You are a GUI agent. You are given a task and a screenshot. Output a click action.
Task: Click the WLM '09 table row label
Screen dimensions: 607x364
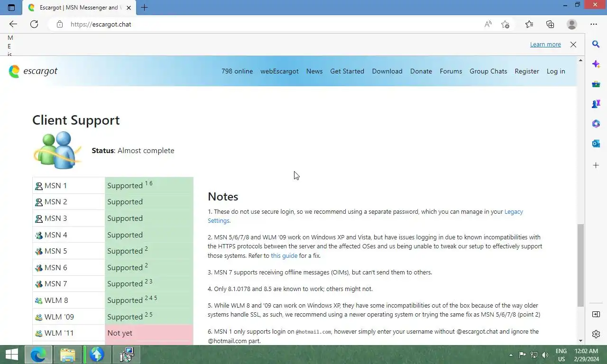(59, 317)
